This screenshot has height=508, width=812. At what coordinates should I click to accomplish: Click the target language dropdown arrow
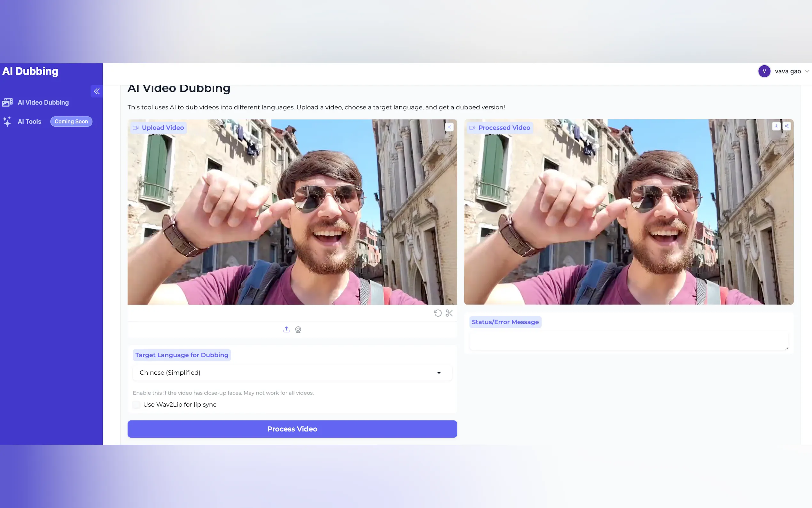pyautogui.click(x=439, y=373)
